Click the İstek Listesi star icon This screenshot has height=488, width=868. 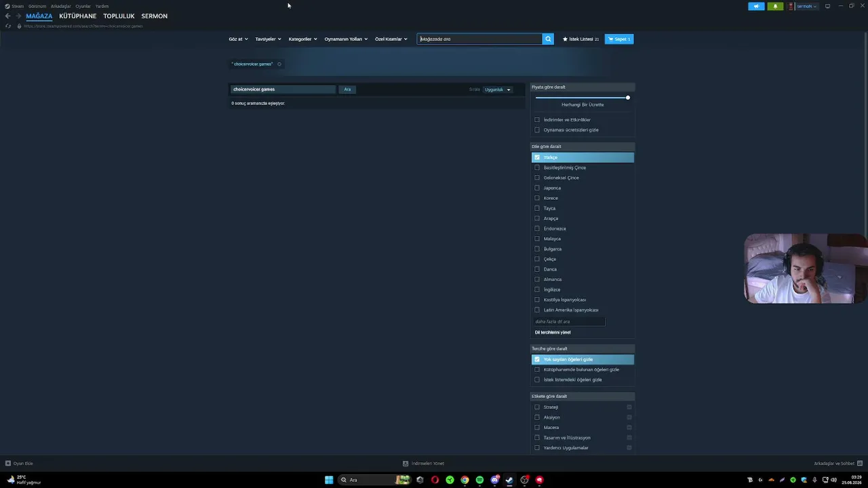click(x=566, y=39)
